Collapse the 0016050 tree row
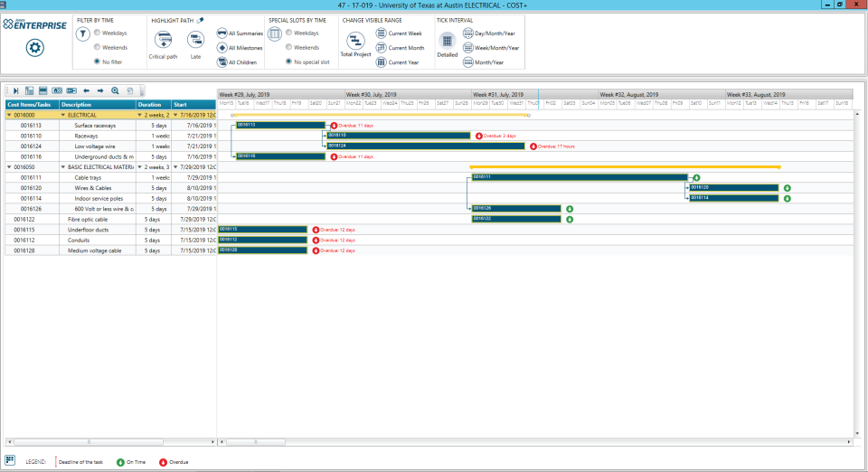 point(9,167)
